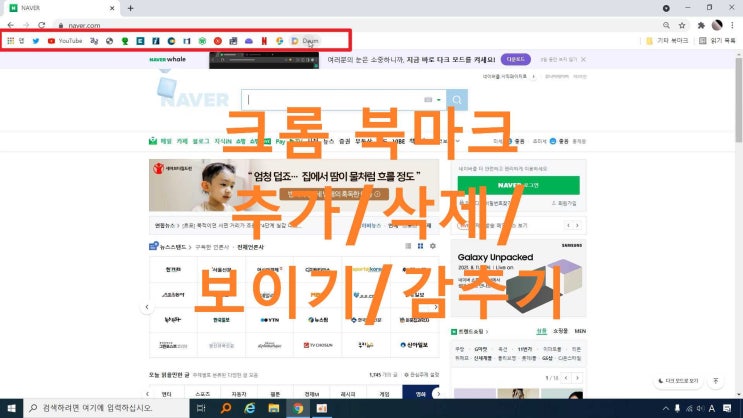
Task: Open the Netflix bookmark icon
Action: pos(264,41)
